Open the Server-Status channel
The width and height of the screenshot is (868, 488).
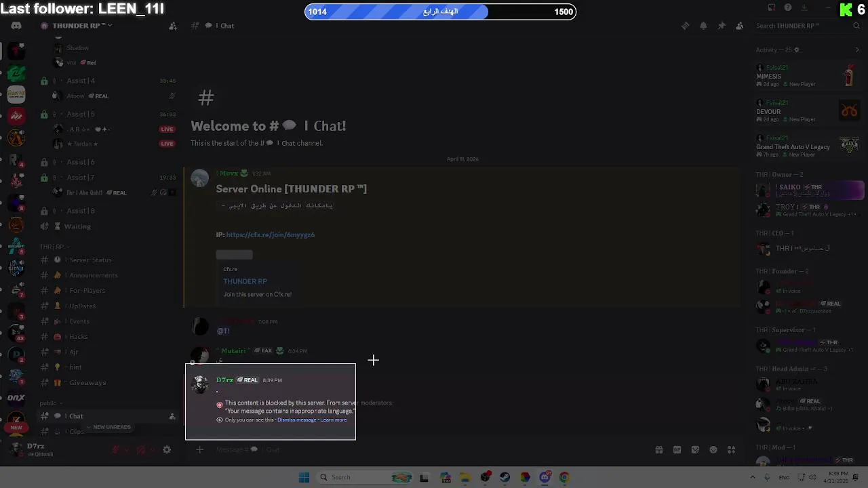tap(108, 260)
